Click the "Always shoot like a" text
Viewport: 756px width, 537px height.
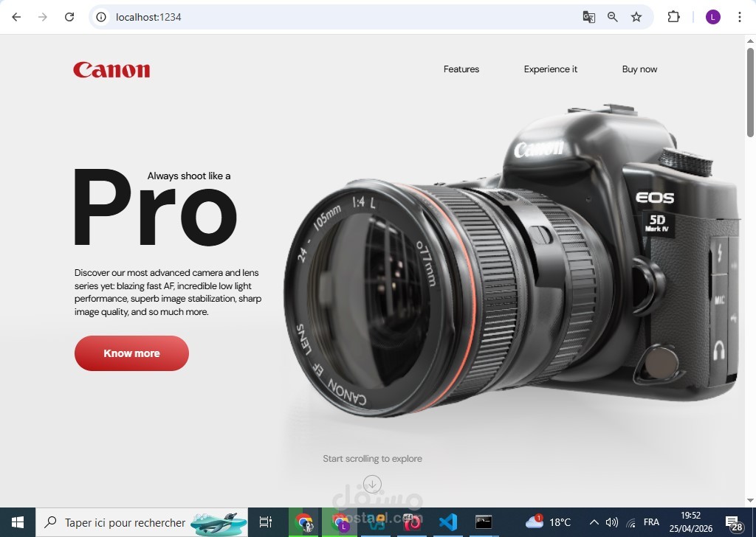click(x=189, y=176)
